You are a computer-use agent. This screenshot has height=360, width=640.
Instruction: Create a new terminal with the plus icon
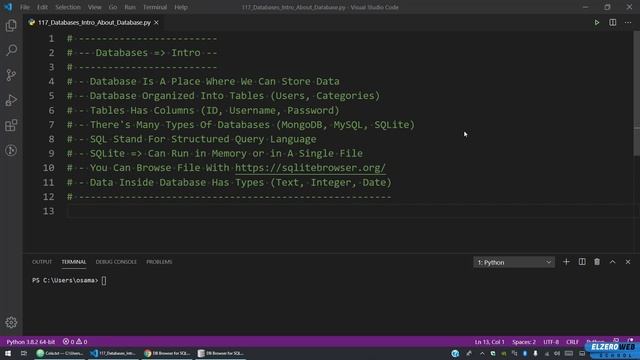pos(566,262)
